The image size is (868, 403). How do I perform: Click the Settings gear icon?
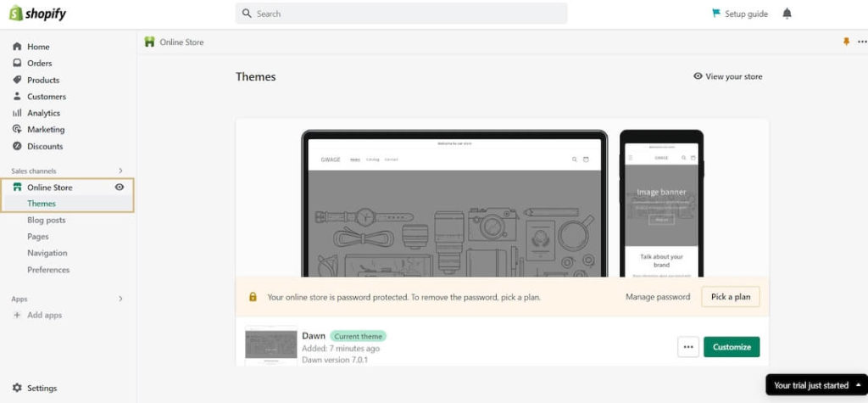pos(17,388)
